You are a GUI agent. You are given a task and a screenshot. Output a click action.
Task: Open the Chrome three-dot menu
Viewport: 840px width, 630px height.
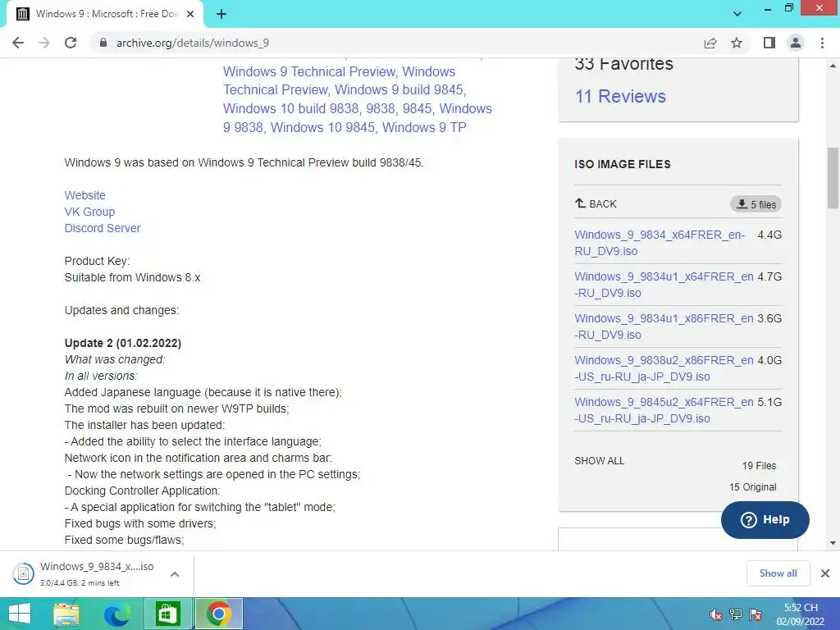(x=822, y=43)
